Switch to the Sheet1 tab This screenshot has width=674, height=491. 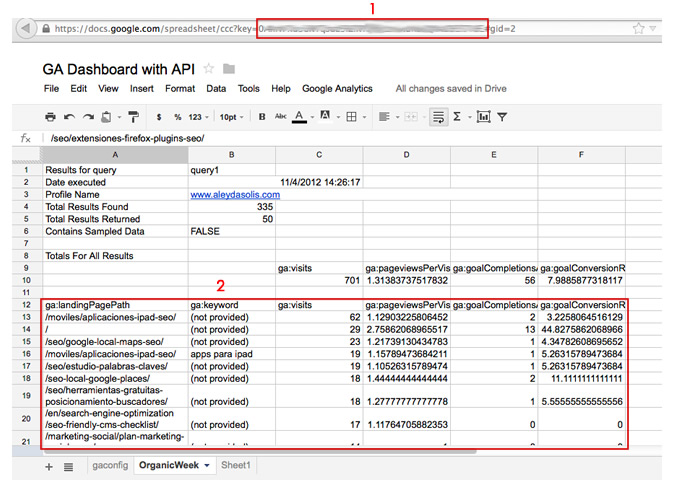coord(236,465)
